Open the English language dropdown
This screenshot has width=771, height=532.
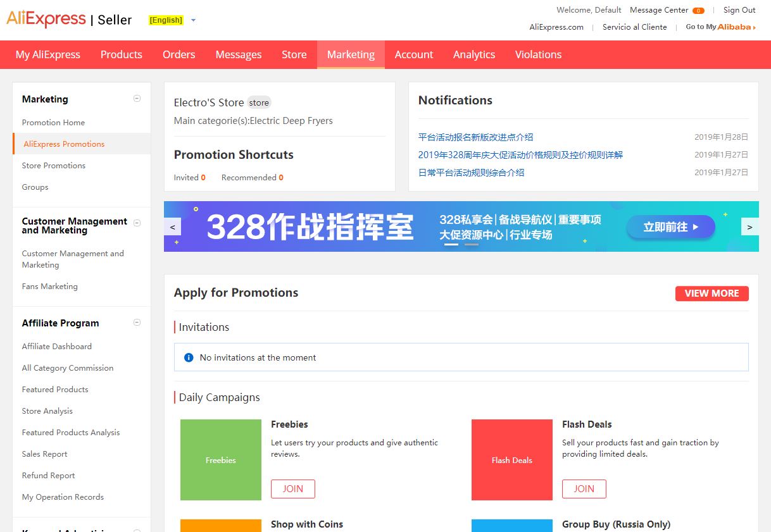coord(193,20)
